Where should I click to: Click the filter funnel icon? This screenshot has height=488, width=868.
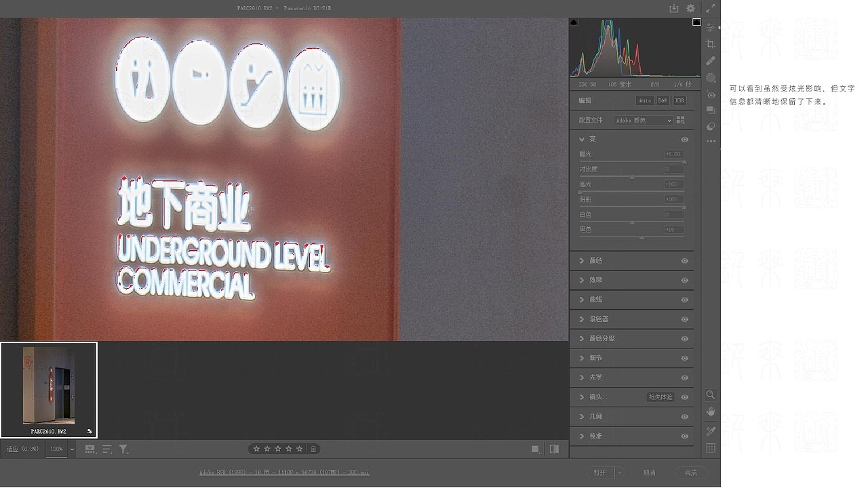click(x=123, y=449)
